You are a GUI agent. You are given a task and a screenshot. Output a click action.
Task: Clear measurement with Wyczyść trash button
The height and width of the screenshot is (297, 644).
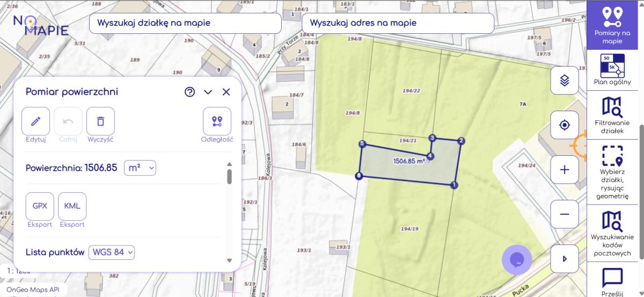[100, 121]
